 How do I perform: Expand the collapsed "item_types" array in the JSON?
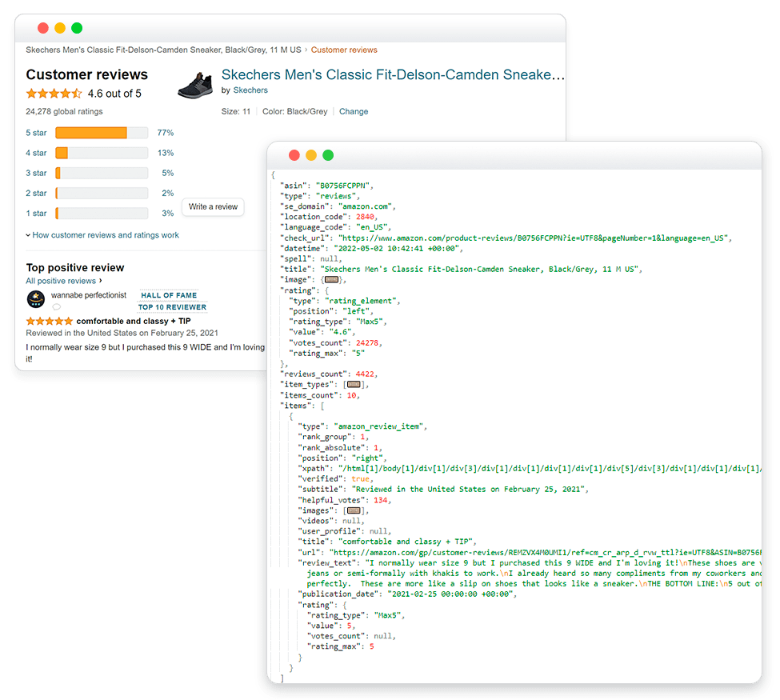point(354,384)
